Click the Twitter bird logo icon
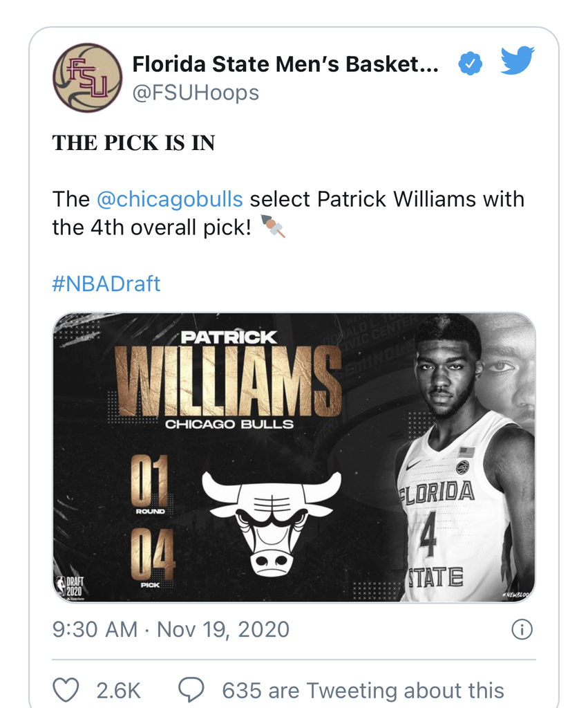The height and width of the screenshot is (708, 588). tap(518, 60)
